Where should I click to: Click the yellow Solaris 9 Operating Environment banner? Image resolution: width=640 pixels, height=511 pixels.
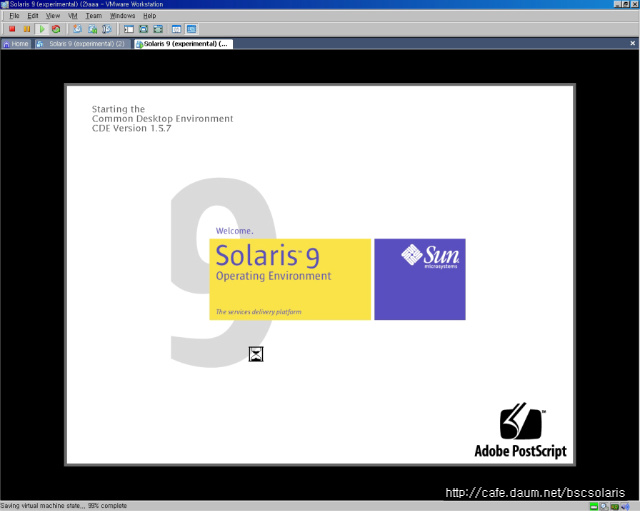tap(290, 279)
